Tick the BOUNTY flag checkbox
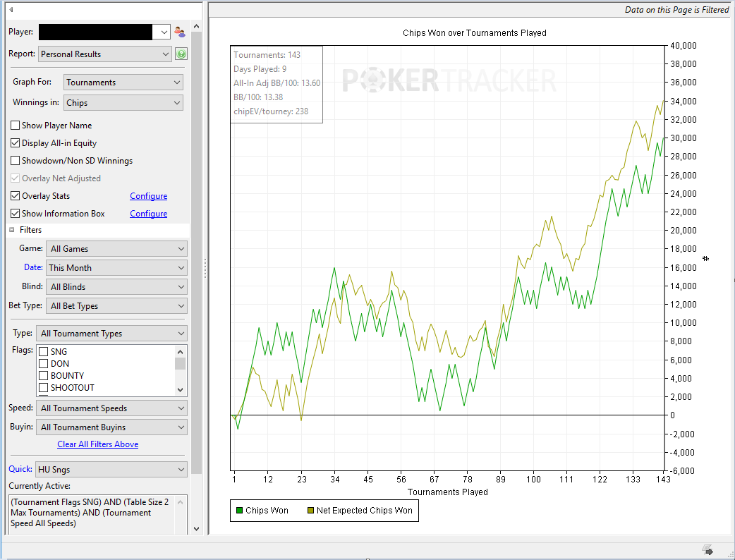Screen dimensions: 735x560 tap(44, 375)
